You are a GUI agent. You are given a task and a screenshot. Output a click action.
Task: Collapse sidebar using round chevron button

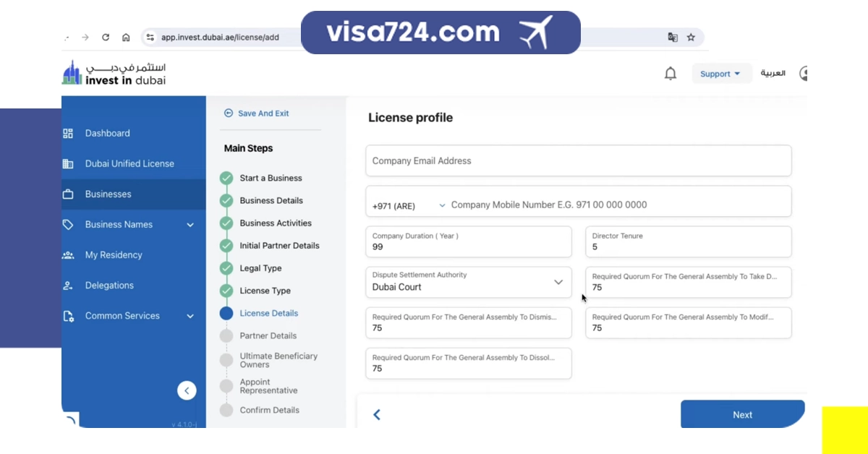[187, 390]
